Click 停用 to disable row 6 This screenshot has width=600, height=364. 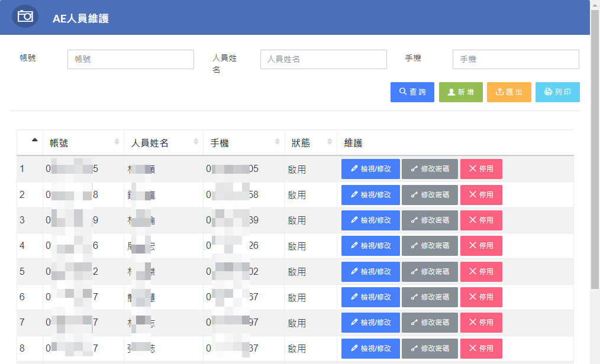481,297
